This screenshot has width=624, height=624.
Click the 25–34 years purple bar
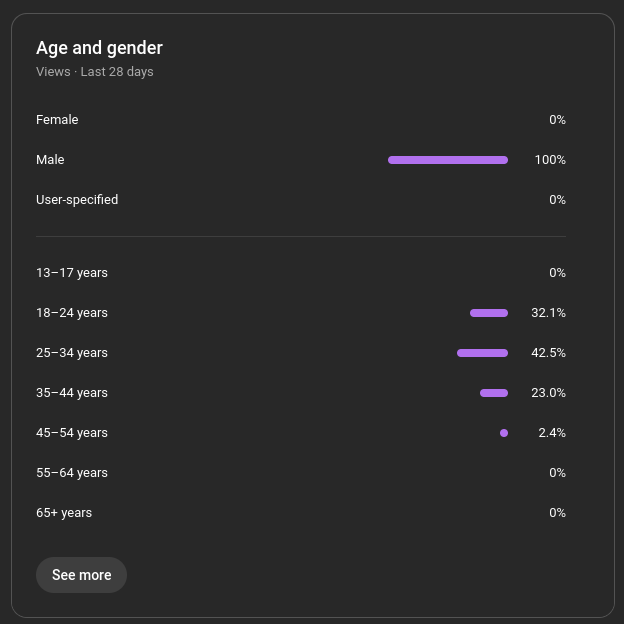click(482, 353)
